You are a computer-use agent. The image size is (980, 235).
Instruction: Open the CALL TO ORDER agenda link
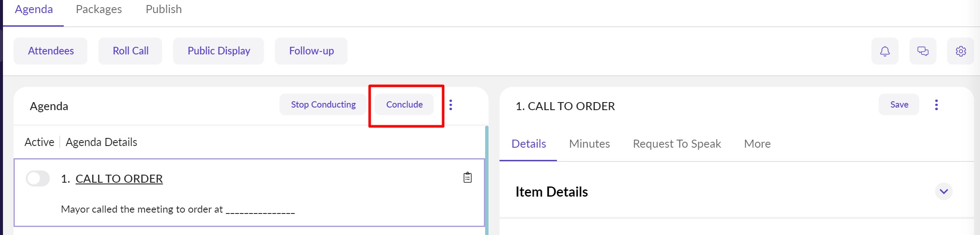click(x=119, y=179)
